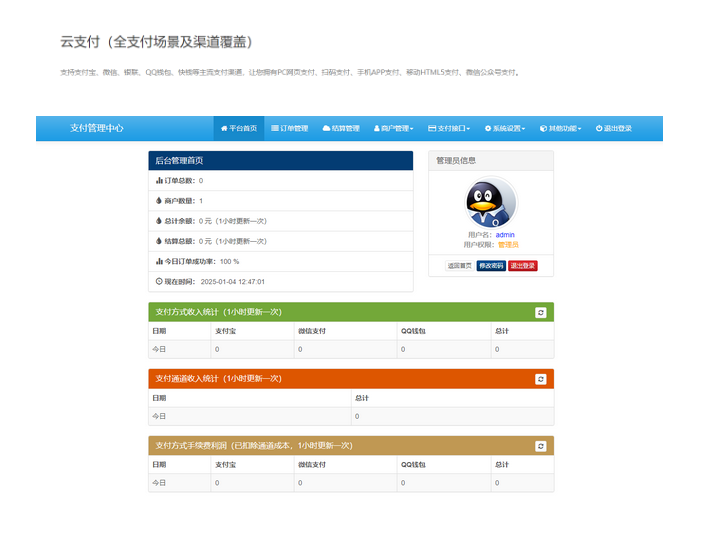The width and height of the screenshot is (722, 541).
Task: Click the penguin admin avatar
Action: pyautogui.click(x=491, y=203)
